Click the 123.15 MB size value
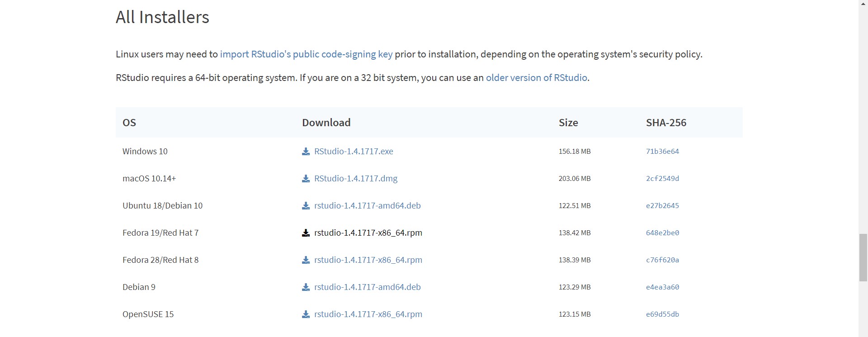The width and height of the screenshot is (868, 337). [575, 314]
